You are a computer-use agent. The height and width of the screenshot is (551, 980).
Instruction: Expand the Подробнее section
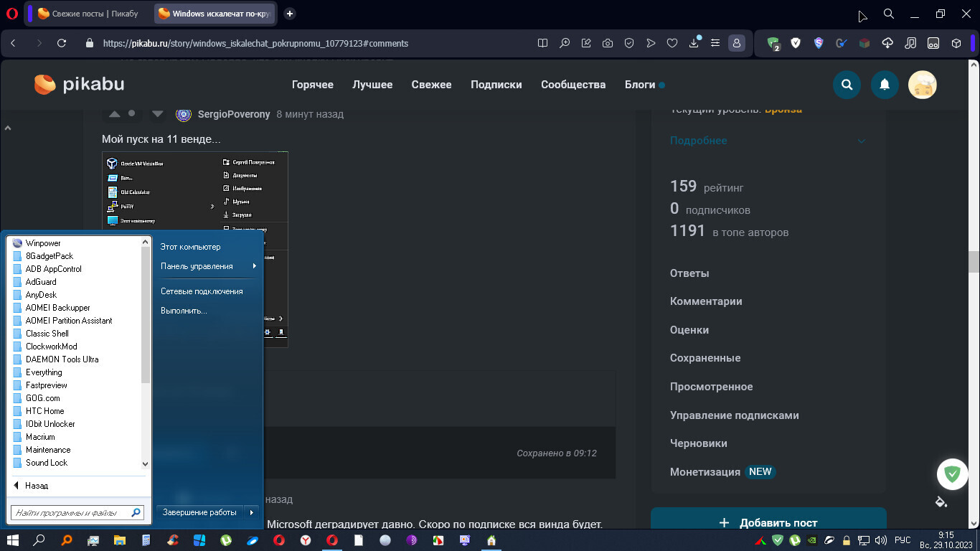[768, 141]
